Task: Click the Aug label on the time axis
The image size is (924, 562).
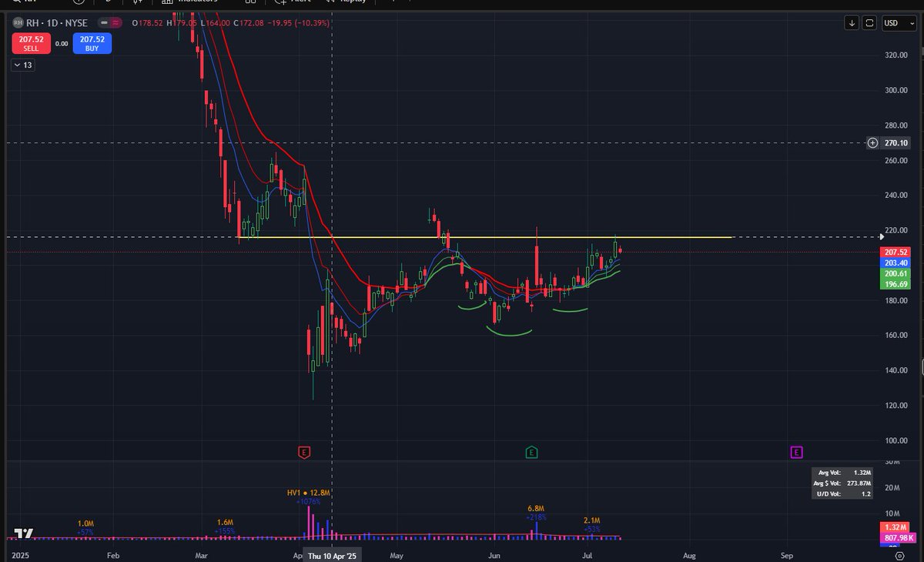Action: pos(689,554)
